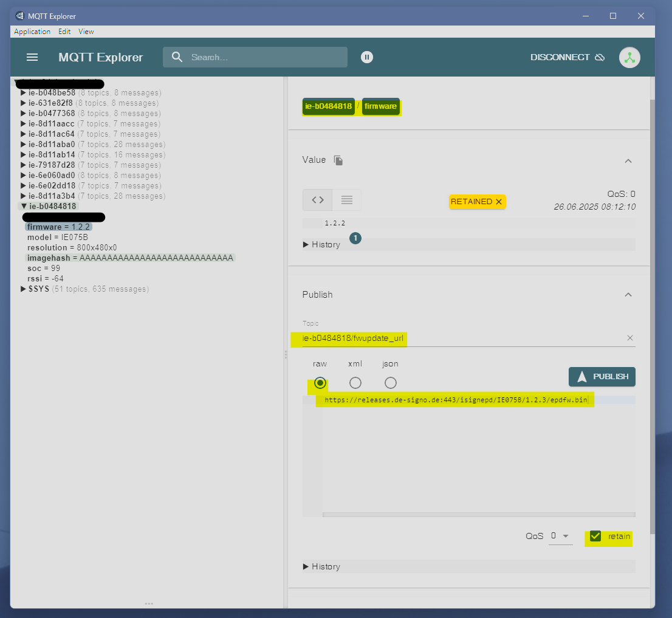Screen dimensions: 672x618
Task: Remove the RETAINED flag from topic
Action: tap(499, 202)
